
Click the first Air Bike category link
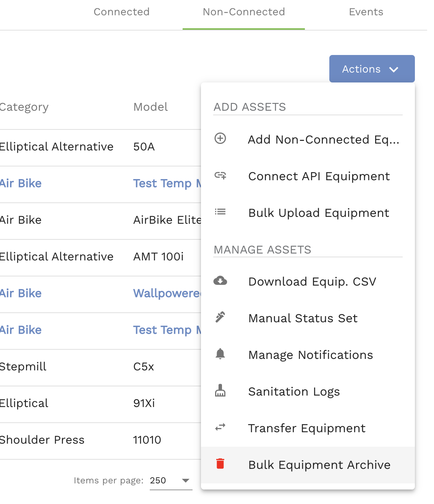coord(21,183)
